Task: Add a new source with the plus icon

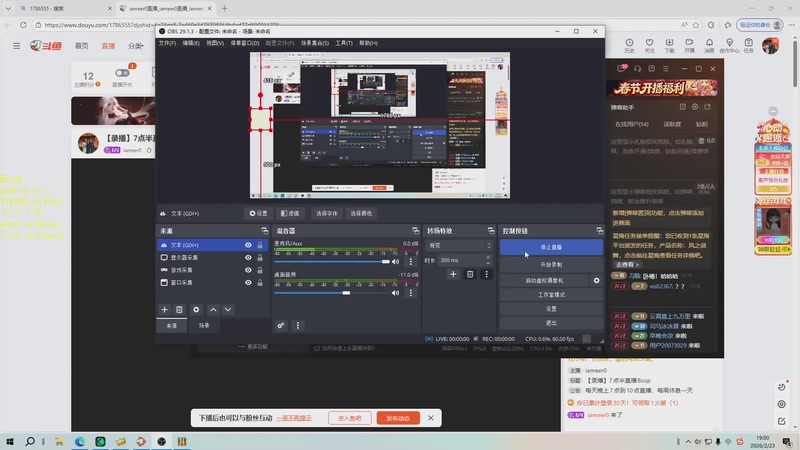Action: coord(164,310)
